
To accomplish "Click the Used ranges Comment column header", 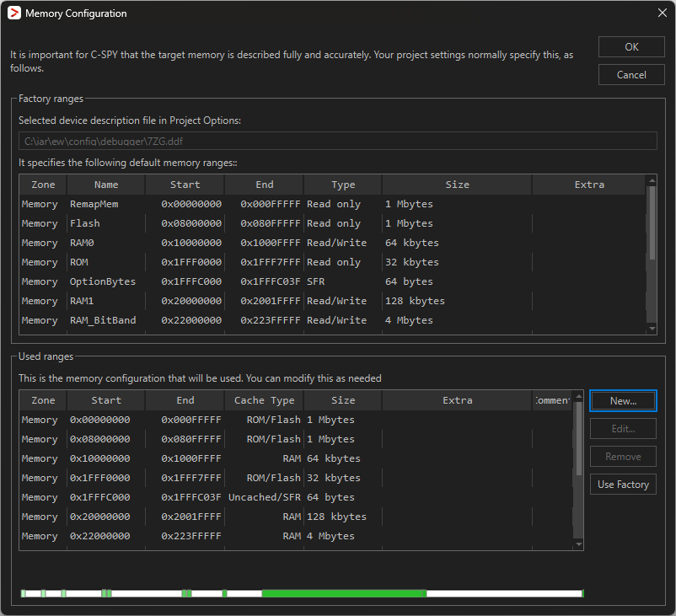I will [x=552, y=400].
